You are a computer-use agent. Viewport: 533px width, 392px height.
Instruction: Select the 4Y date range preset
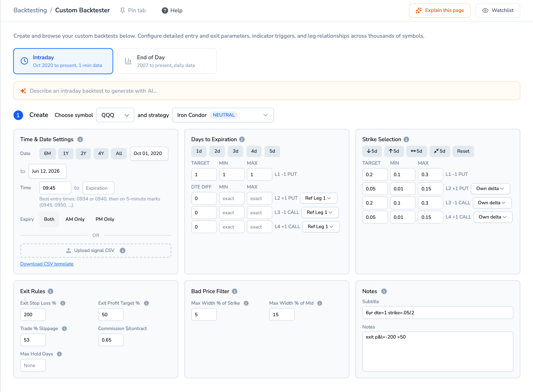101,154
